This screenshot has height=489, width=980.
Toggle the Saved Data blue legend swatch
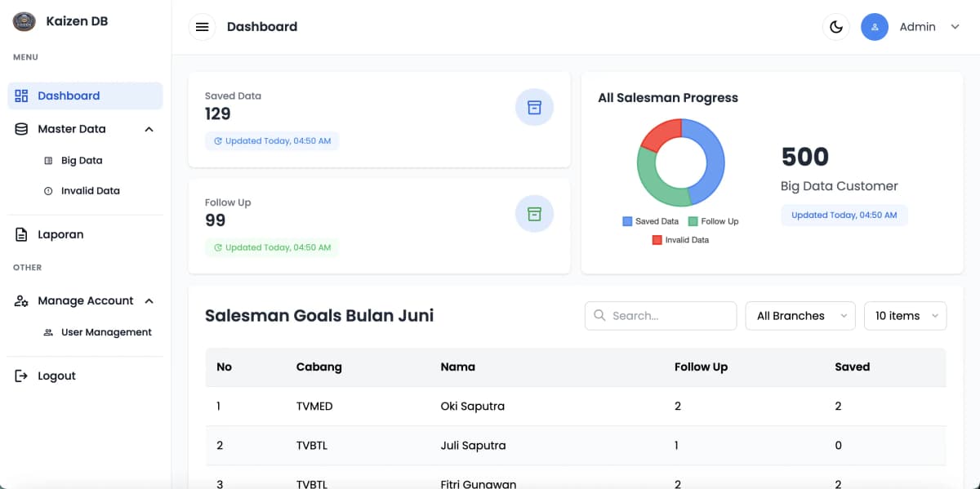pyautogui.click(x=627, y=221)
